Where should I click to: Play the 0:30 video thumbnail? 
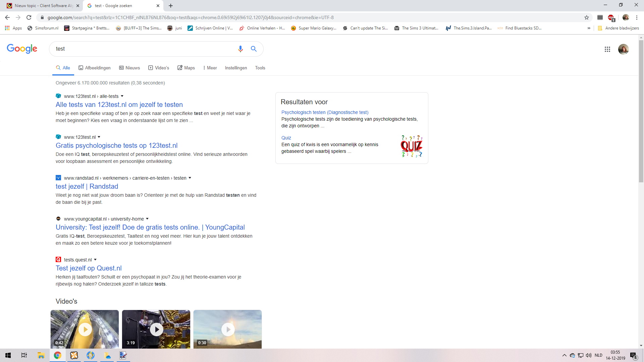pos(227,329)
